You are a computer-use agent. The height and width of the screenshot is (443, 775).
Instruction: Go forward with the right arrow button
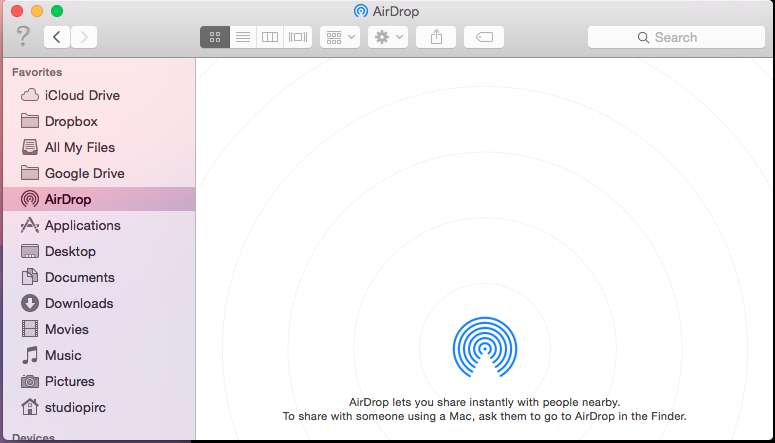pyautogui.click(x=84, y=37)
